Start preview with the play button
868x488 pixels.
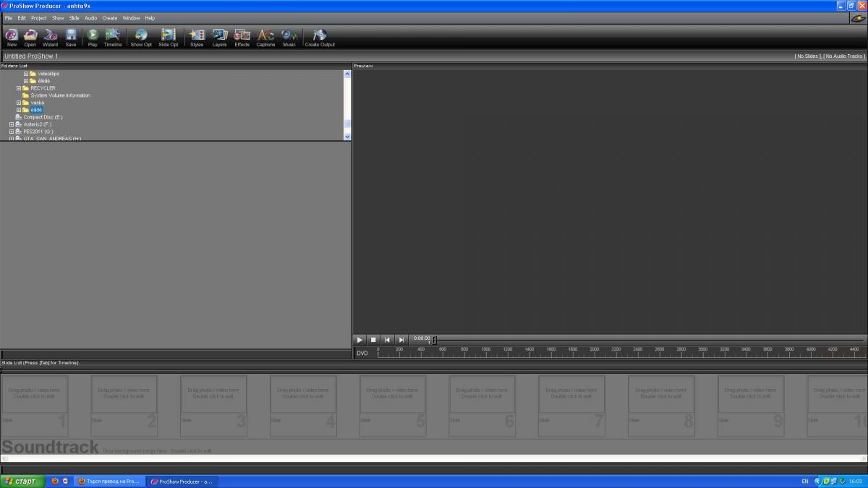(x=359, y=340)
